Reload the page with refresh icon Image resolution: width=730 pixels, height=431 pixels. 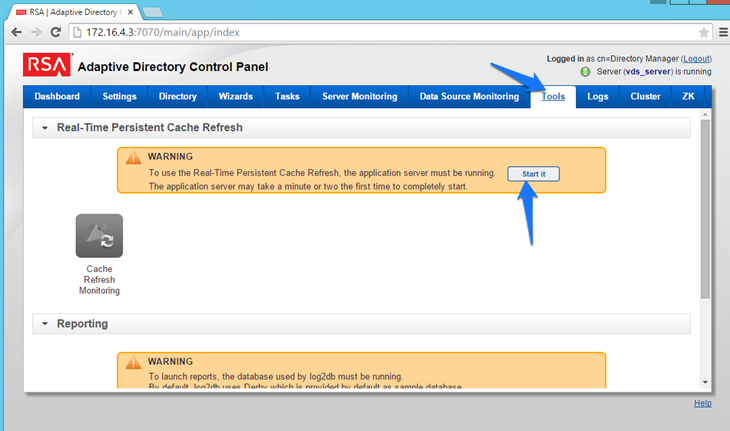click(x=56, y=32)
